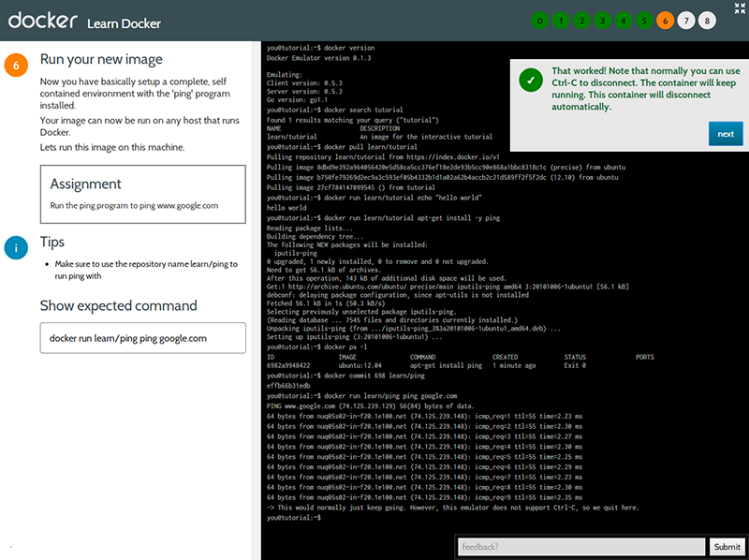
Task: Click commit hash effb66b31edb
Action: (288, 386)
